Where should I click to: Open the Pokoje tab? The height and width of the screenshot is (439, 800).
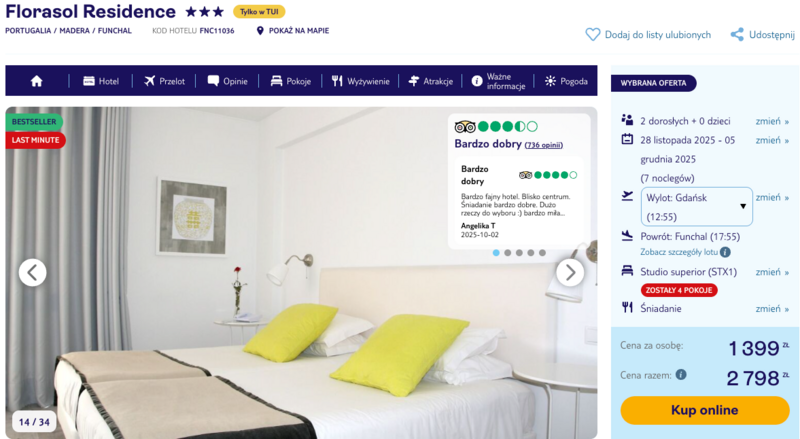(x=291, y=81)
